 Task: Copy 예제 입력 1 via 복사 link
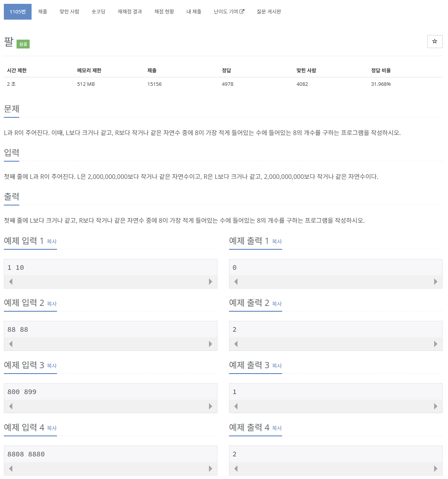[52, 242]
